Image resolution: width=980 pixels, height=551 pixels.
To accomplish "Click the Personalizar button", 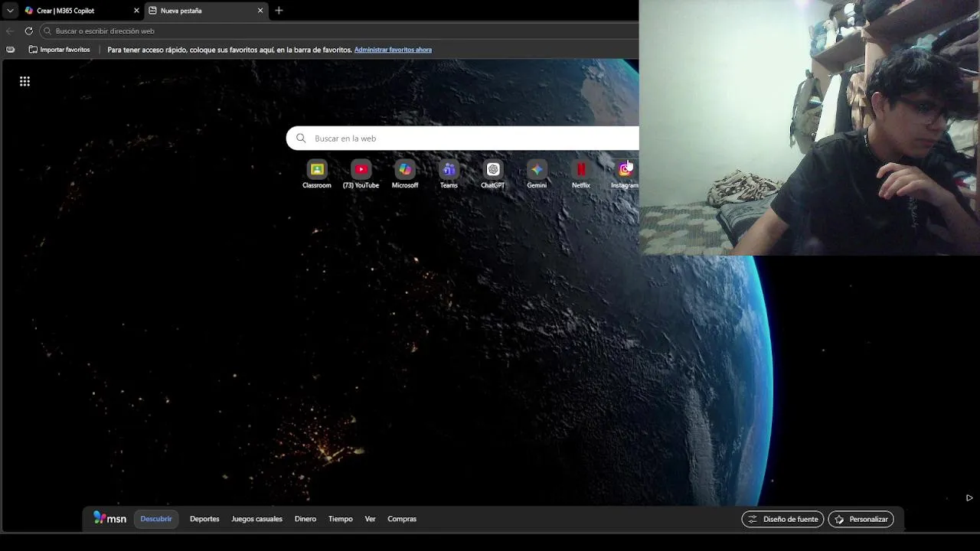I will pyautogui.click(x=861, y=519).
